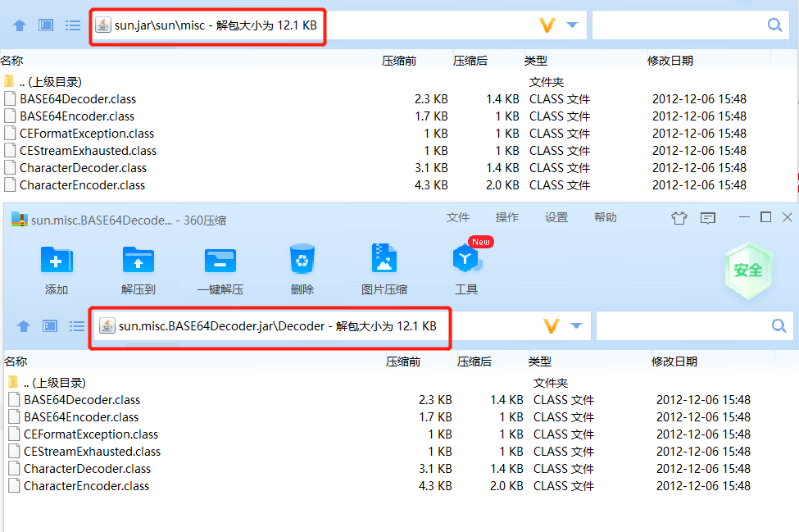The height and width of the screenshot is (532, 799).
Task: Switch to list view in sun.jar window
Action: (x=73, y=25)
